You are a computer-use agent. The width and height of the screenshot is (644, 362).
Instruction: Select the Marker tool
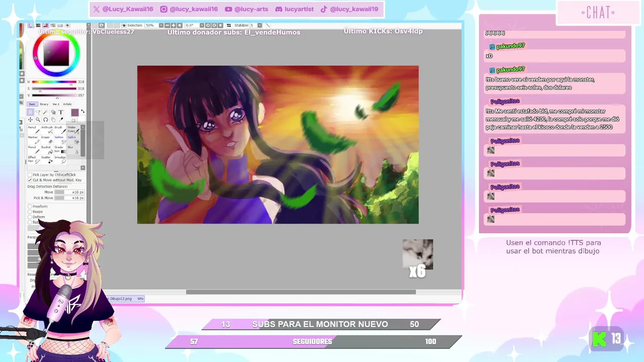pos(34,140)
